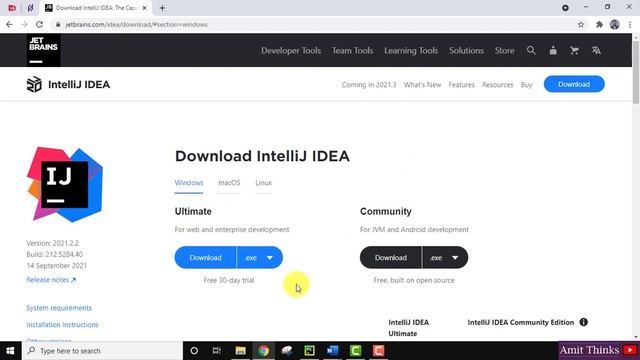Image resolution: width=640 pixels, height=360 pixels.
Task: Bookmark this page with the star icon
Action: (581, 24)
